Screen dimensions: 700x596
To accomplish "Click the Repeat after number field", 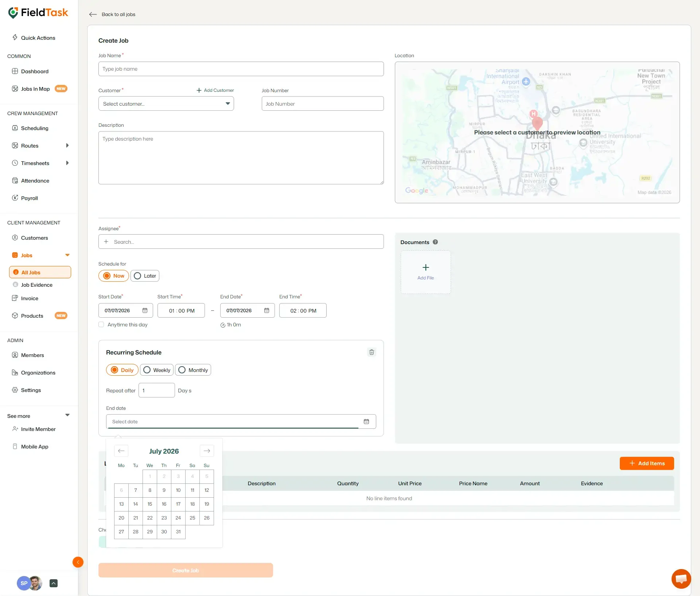I will coord(157,390).
